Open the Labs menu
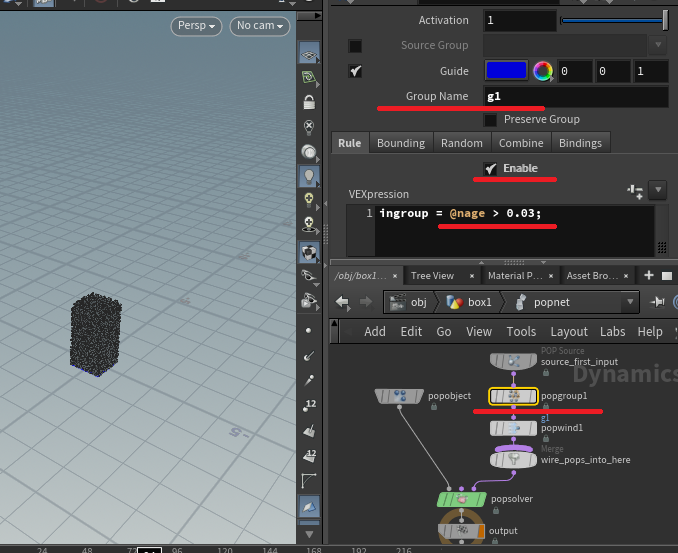This screenshot has height=553, width=678. click(x=612, y=332)
